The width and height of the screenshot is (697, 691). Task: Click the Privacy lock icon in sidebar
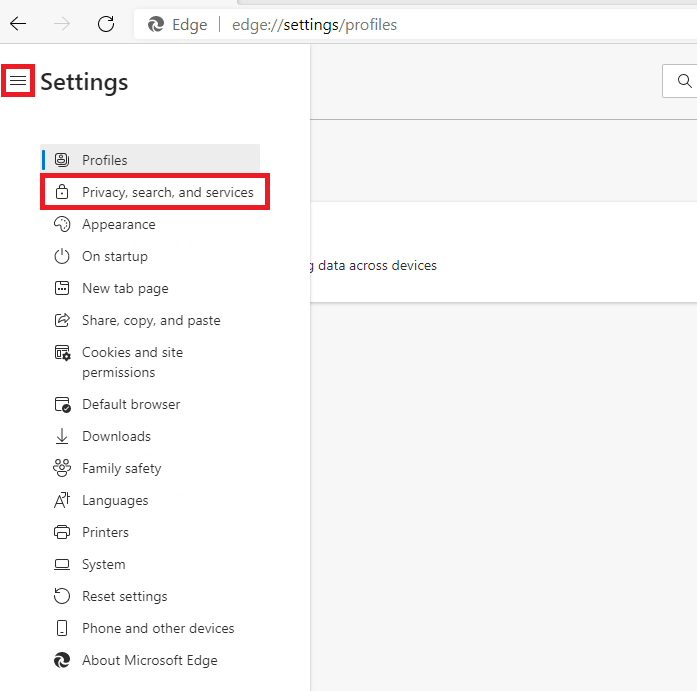point(62,192)
